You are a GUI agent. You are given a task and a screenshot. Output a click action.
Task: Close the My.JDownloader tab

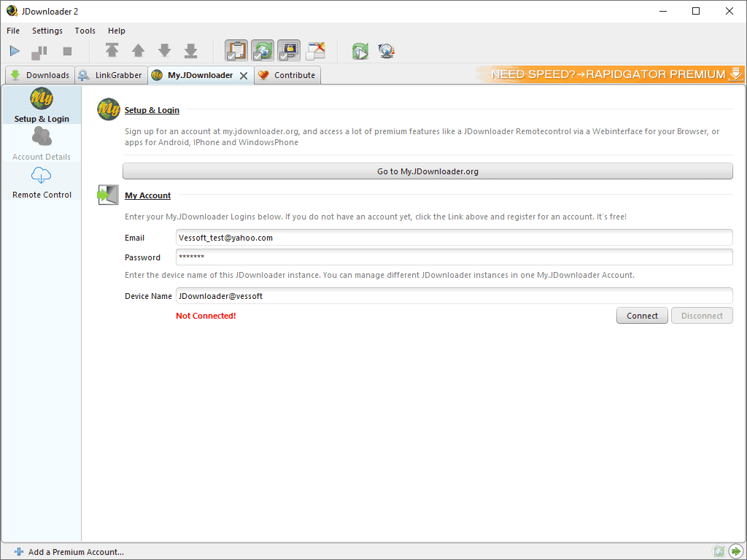coord(244,76)
